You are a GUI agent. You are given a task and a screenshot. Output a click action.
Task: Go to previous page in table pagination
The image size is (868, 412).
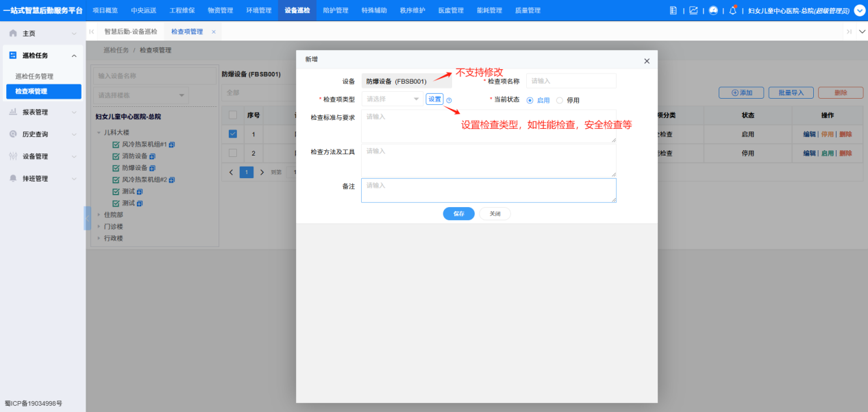pyautogui.click(x=231, y=172)
